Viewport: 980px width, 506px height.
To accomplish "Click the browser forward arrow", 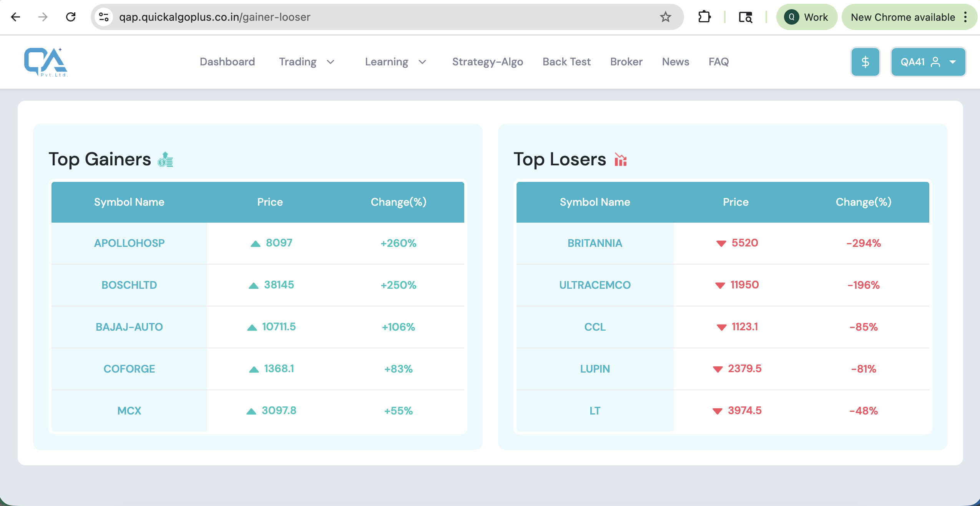I will [43, 17].
